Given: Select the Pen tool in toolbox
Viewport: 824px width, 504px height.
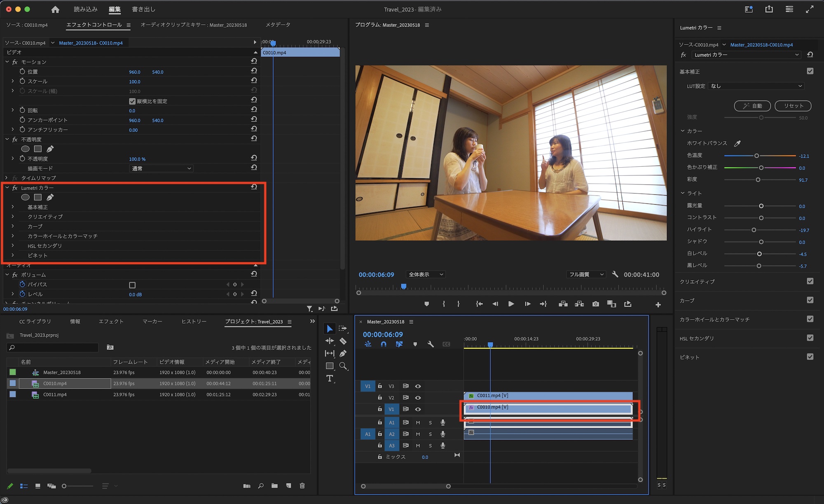Looking at the screenshot, I should coord(343,353).
